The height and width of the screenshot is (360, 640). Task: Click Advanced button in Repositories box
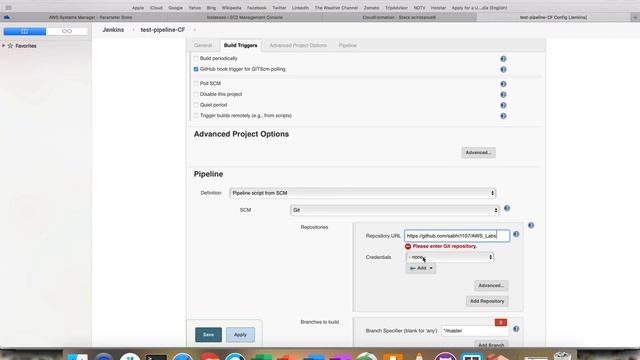[x=491, y=286]
